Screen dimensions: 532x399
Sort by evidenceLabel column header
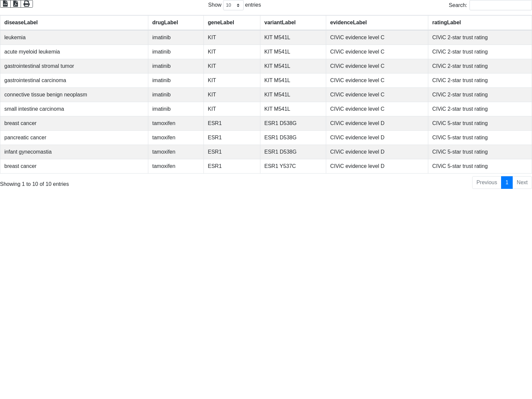(x=348, y=23)
